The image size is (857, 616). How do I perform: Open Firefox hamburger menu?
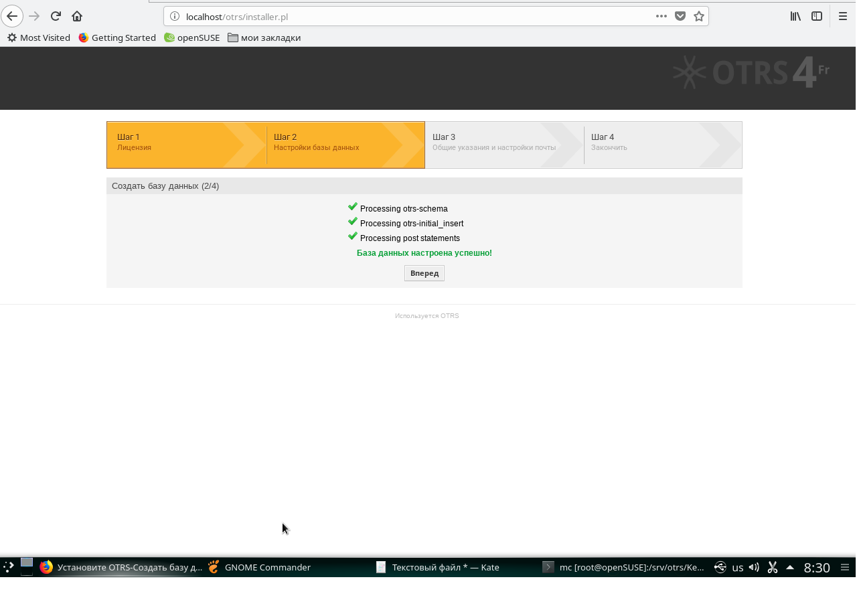843,16
